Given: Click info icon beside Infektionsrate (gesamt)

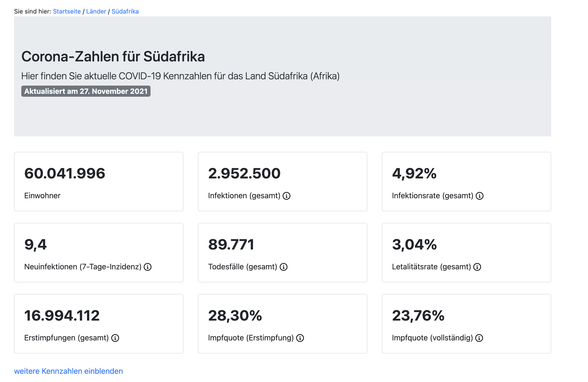Looking at the screenshot, I should click(480, 196).
